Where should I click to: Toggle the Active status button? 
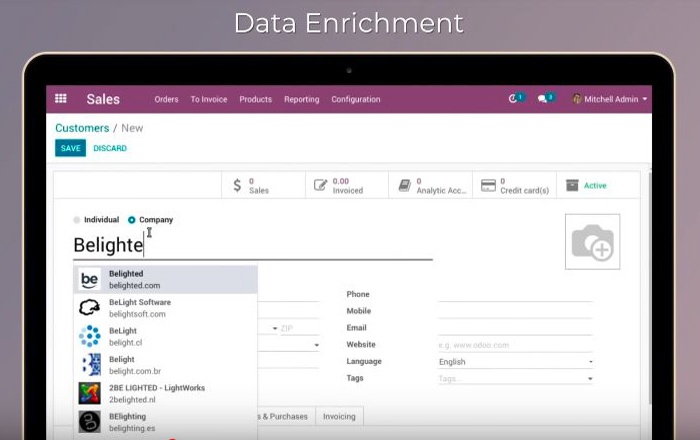tap(598, 185)
